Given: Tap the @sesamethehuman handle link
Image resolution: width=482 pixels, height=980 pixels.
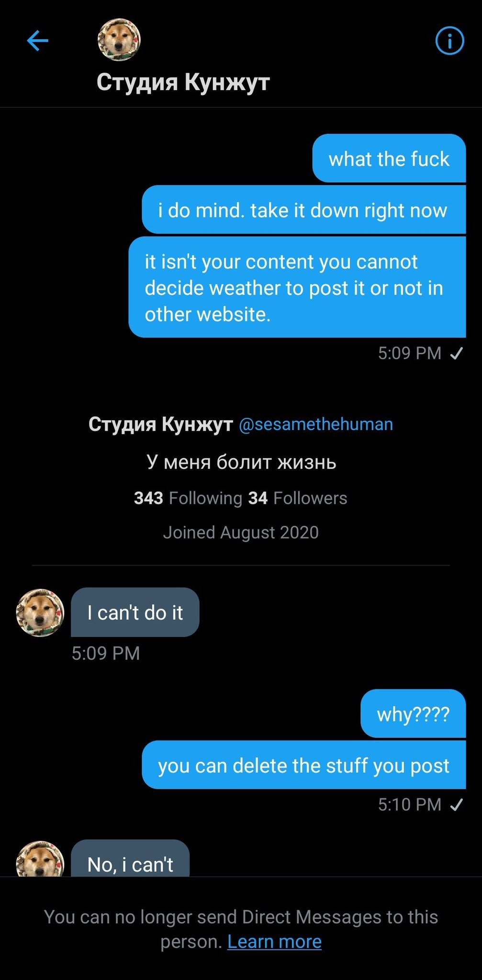Looking at the screenshot, I should point(316,424).
